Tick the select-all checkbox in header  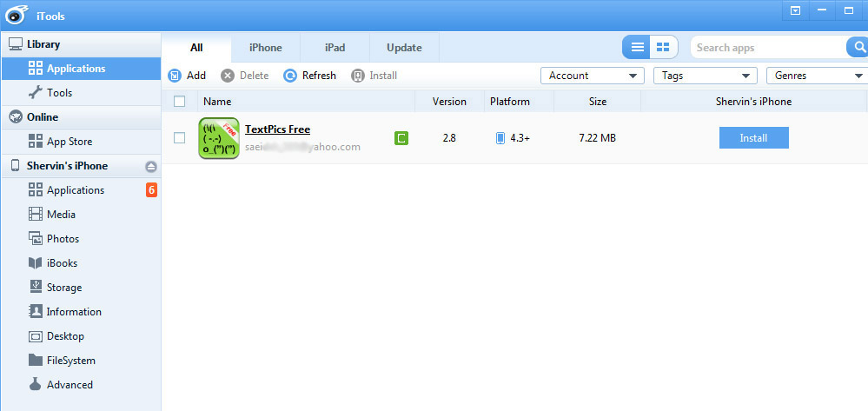tap(179, 102)
